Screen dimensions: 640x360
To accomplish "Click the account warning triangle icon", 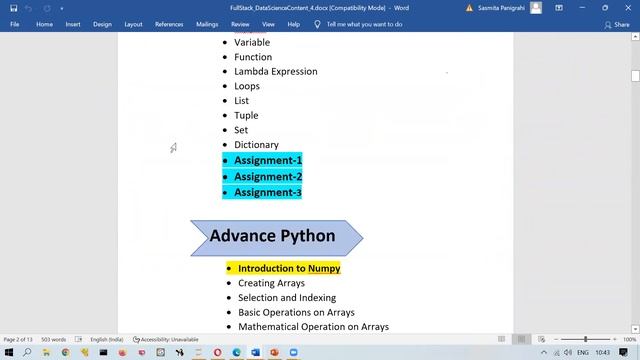I will 469,8.
